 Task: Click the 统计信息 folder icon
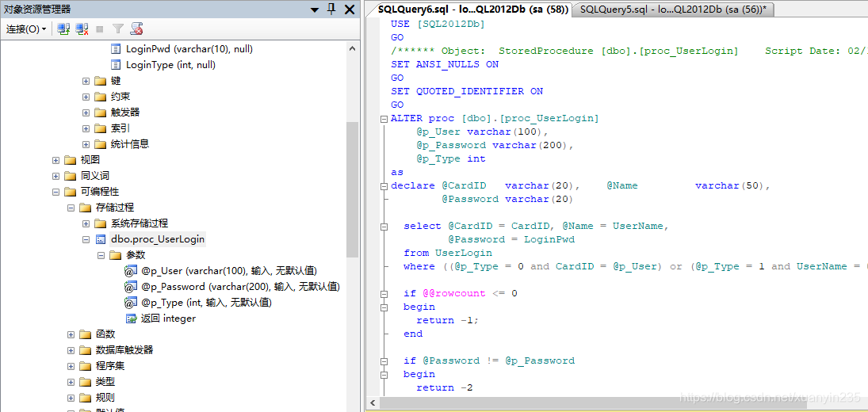[x=100, y=144]
